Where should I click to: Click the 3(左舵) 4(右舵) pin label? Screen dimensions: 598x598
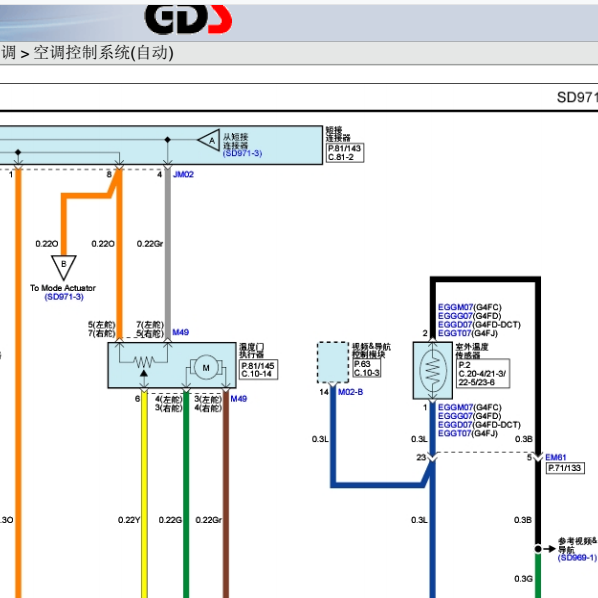pyautogui.click(x=208, y=404)
